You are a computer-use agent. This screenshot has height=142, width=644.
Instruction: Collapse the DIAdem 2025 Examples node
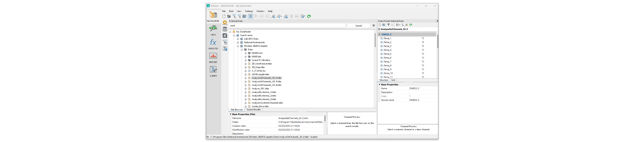(238, 46)
